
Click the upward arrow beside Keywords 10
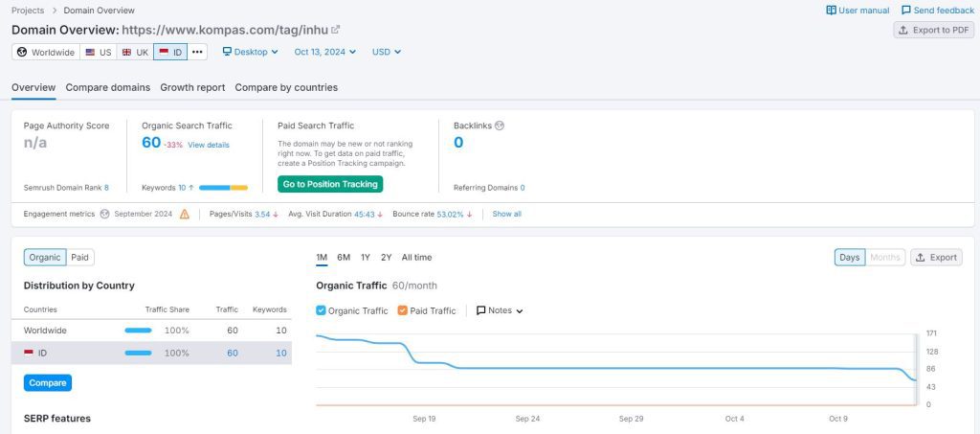tap(191, 188)
